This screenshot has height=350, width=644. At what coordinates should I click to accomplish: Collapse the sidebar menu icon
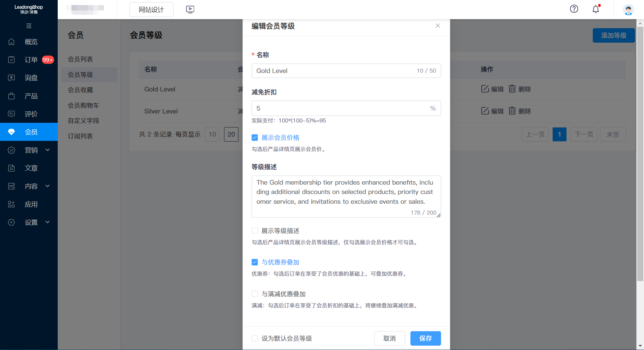click(x=29, y=26)
